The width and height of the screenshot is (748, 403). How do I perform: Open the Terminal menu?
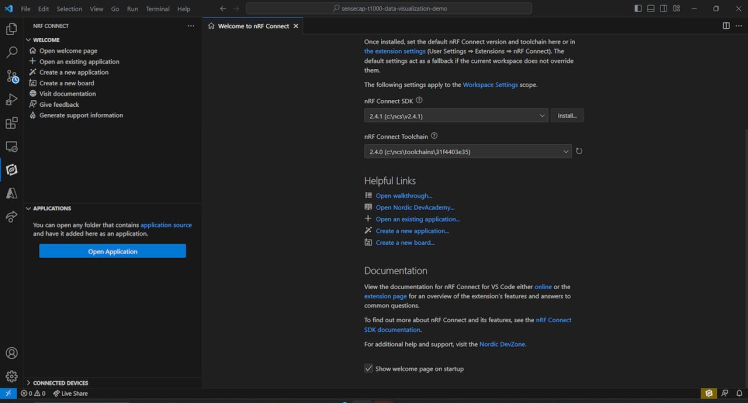pos(157,9)
